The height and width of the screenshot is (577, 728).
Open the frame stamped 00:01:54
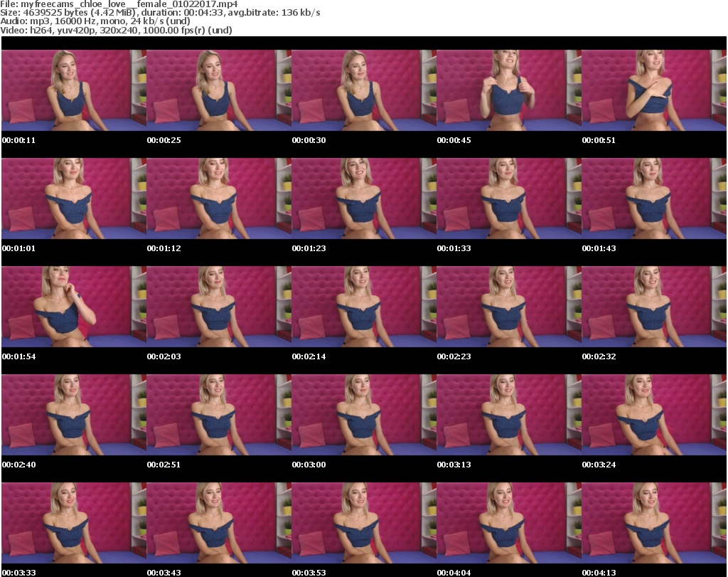pyautogui.click(x=74, y=307)
